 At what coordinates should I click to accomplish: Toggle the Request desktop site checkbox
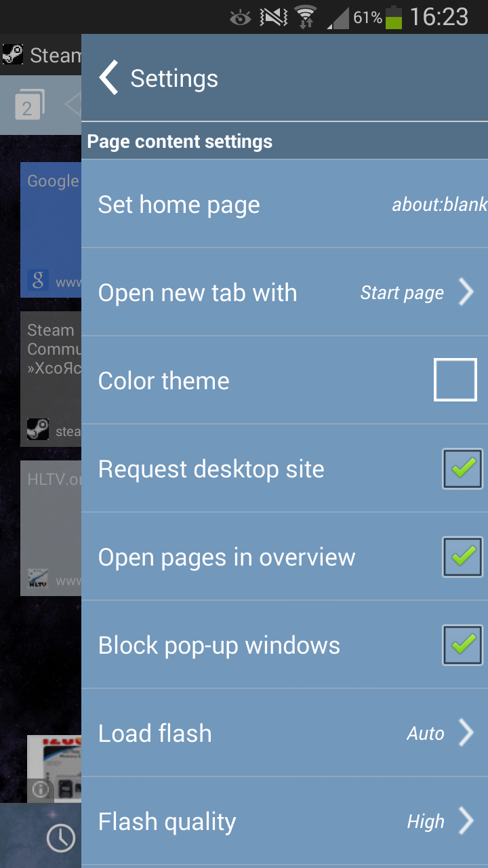point(463,469)
